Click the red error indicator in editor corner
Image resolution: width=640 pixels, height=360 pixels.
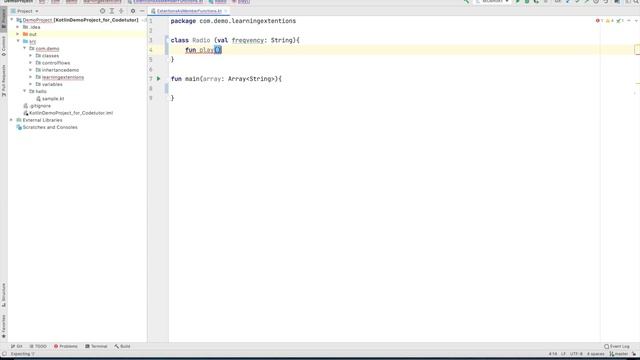(599, 21)
